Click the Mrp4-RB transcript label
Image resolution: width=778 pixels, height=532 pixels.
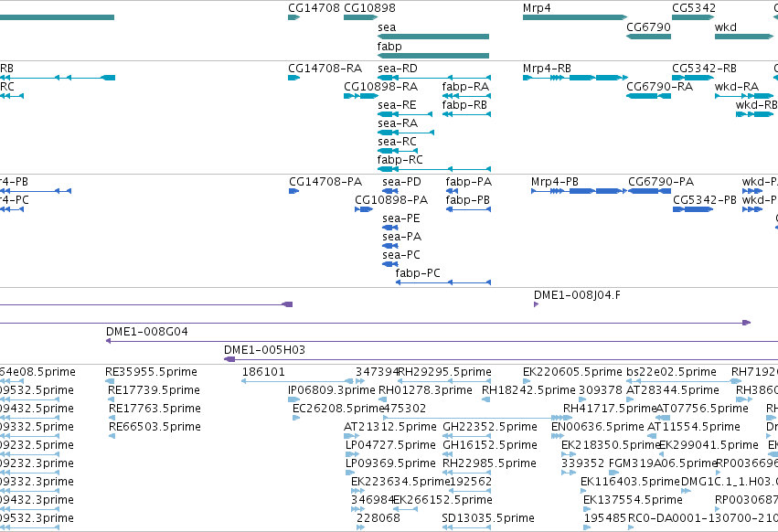547,69
